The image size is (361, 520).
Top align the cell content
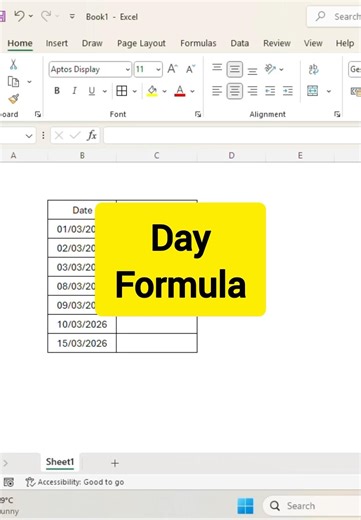(x=217, y=68)
